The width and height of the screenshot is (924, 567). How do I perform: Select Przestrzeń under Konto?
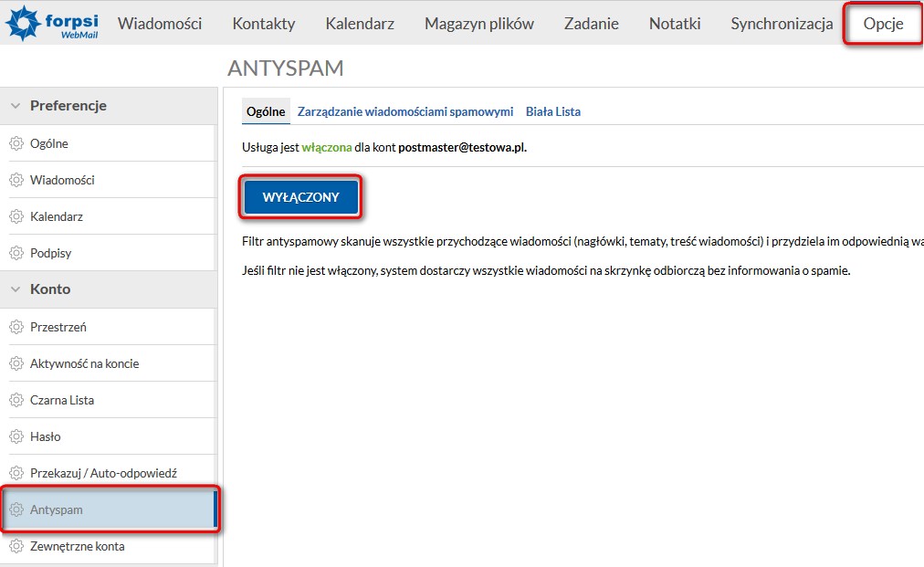(x=109, y=327)
